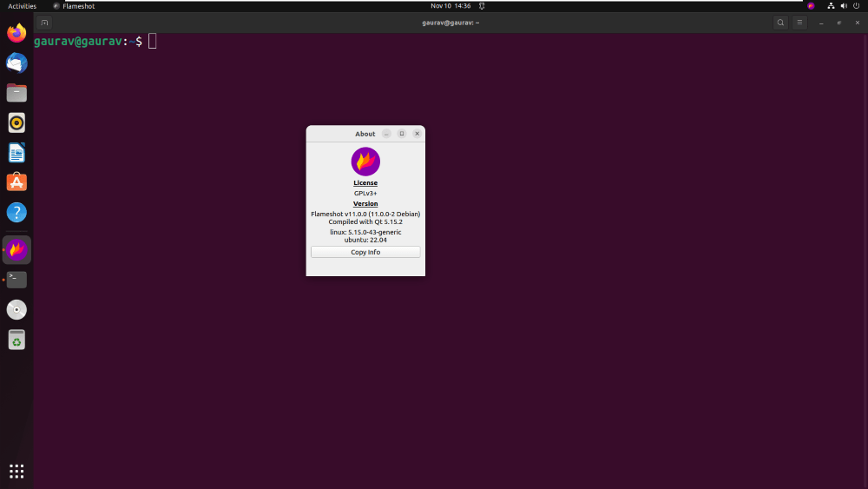The height and width of the screenshot is (489, 868).
Task: Open Firefox from the dock
Action: (x=16, y=33)
